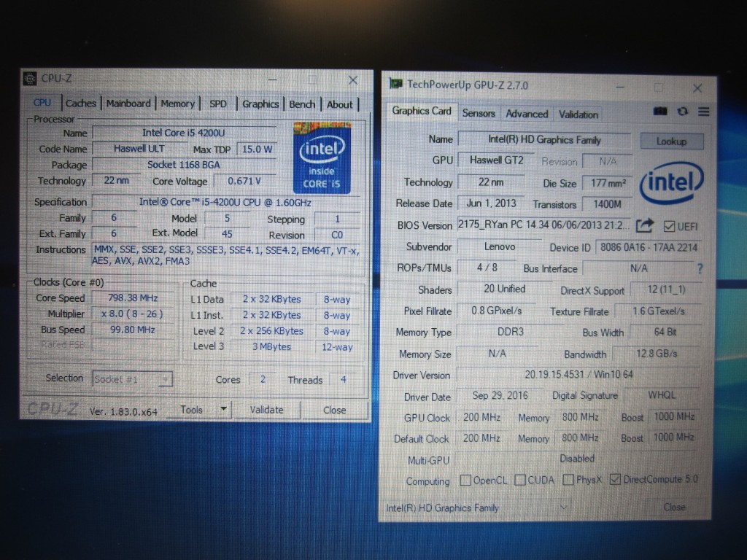The width and height of the screenshot is (747, 560).
Task: Click the CPU-Z title bar app icon
Action: pos(30,78)
